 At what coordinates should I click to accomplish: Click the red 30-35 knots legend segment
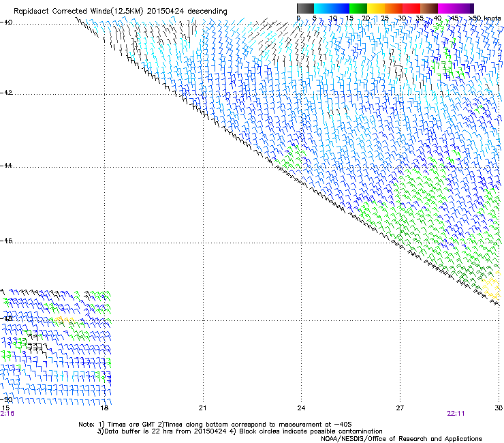(x=411, y=8)
